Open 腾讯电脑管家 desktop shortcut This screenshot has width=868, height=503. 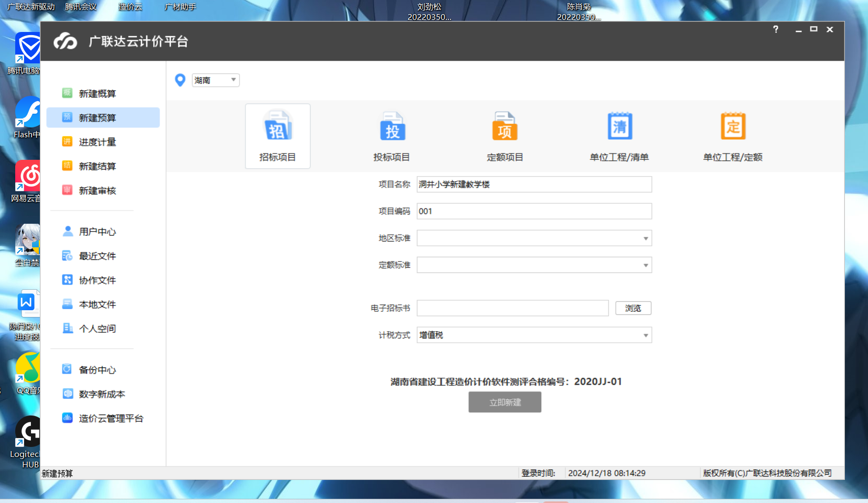coord(26,52)
